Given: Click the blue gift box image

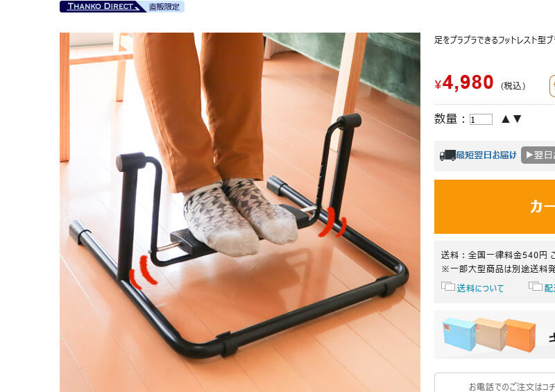Looking at the screenshot, I should coord(459,334).
